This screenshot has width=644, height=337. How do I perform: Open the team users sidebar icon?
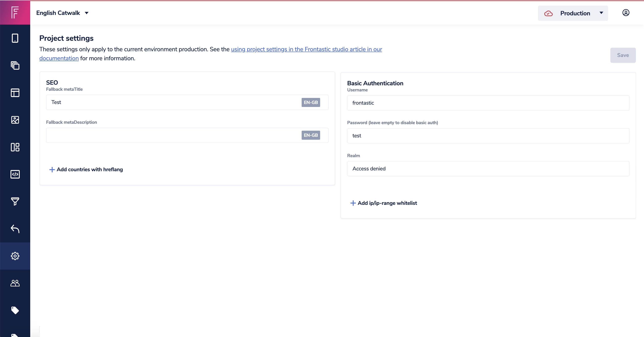[15, 283]
